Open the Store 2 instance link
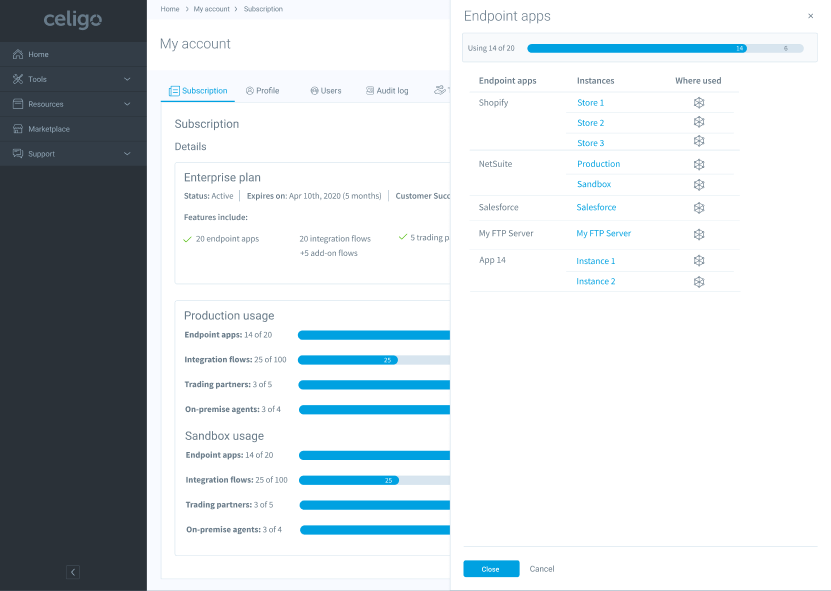The height and width of the screenshot is (591, 831). [590, 123]
